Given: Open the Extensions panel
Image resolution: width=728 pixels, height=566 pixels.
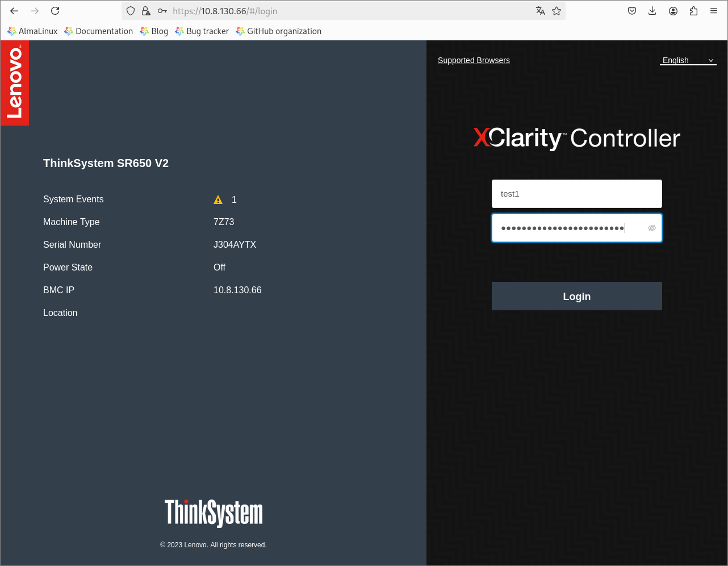Looking at the screenshot, I should tap(693, 11).
